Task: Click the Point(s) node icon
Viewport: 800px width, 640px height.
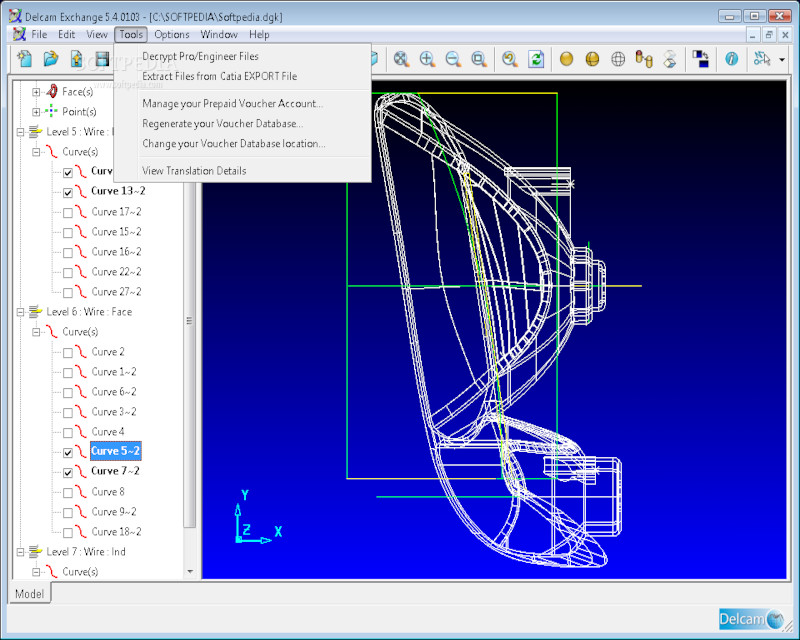Action: (x=51, y=111)
